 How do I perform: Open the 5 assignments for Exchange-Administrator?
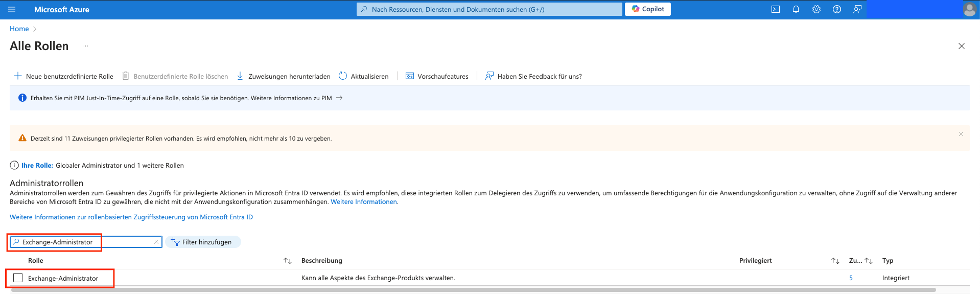[851, 278]
